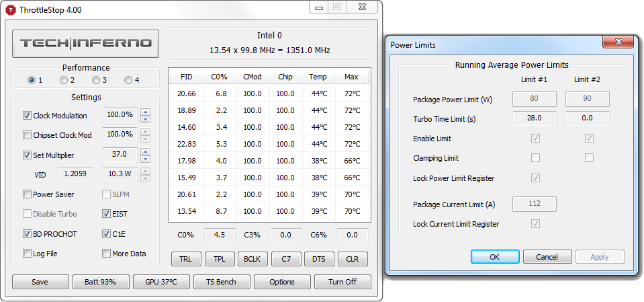Click the Intel 0 CPU frequency readout
The width and height of the screenshot is (644, 302).
point(269,44)
